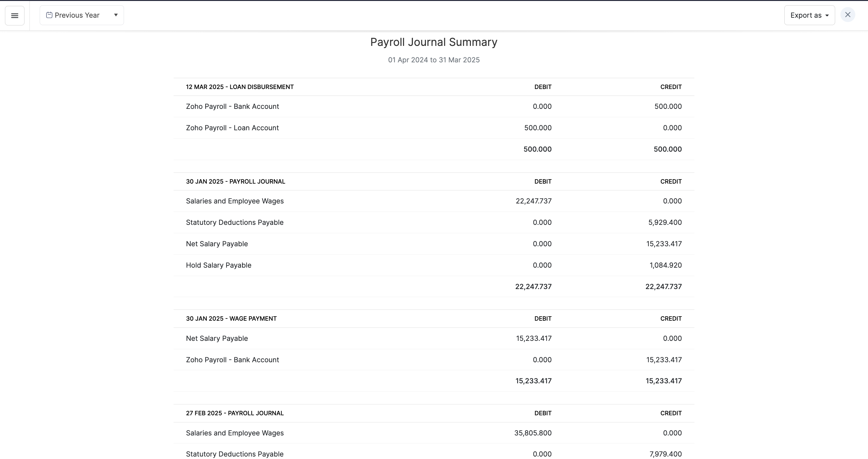Select the Previous Year date range label
Image resolution: width=868 pixels, height=459 pixels.
click(77, 16)
